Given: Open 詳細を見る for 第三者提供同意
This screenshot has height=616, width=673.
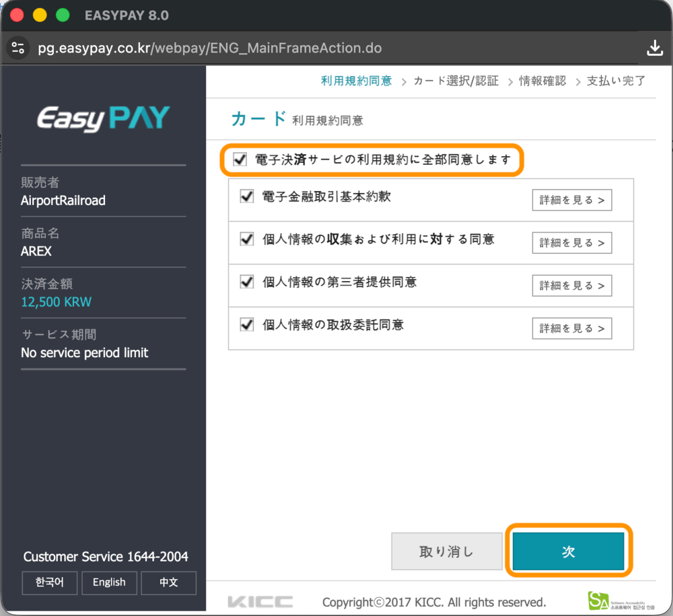Looking at the screenshot, I should point(571,286).
